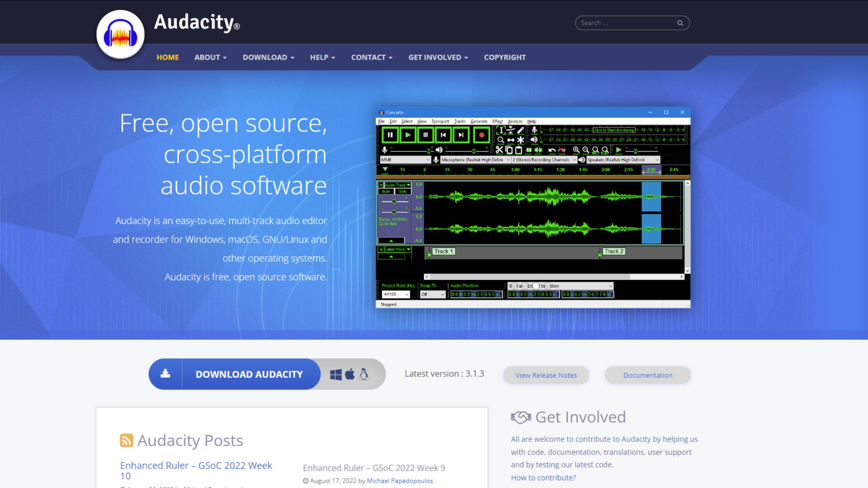Click the Zoom In magnifier icon

pyautogui.click(x=576, y=150)
